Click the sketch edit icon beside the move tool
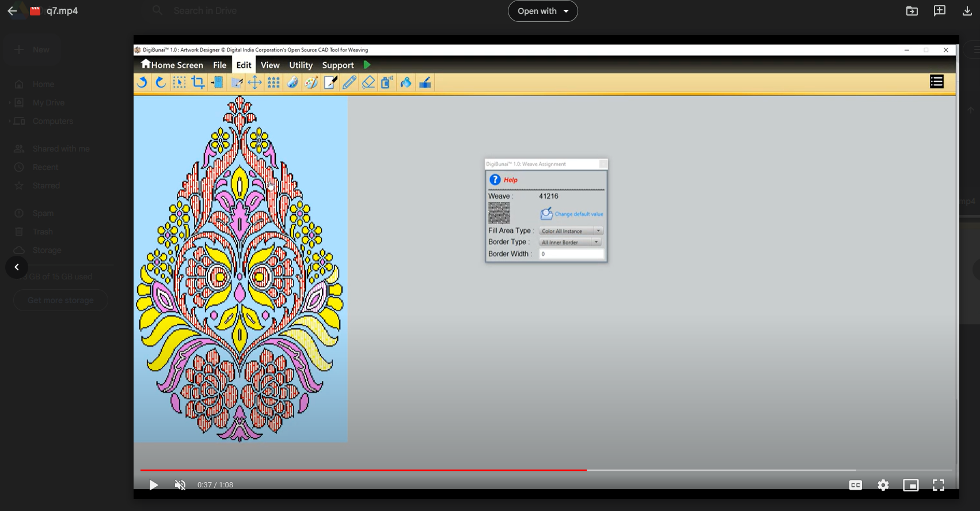 [236, 82]
